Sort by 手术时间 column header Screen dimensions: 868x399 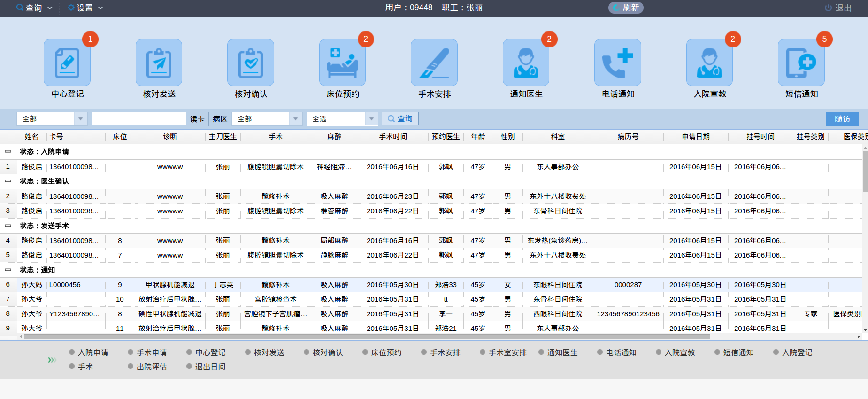coord(393,136)
